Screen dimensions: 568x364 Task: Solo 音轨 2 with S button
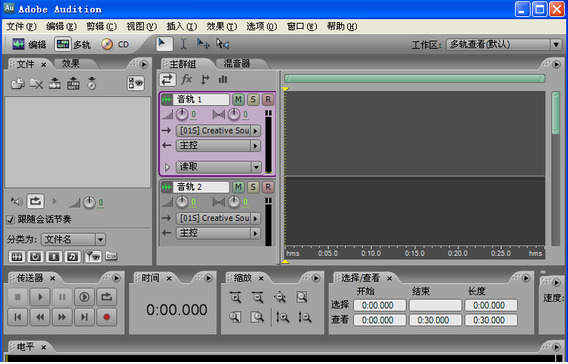[253, 187]
